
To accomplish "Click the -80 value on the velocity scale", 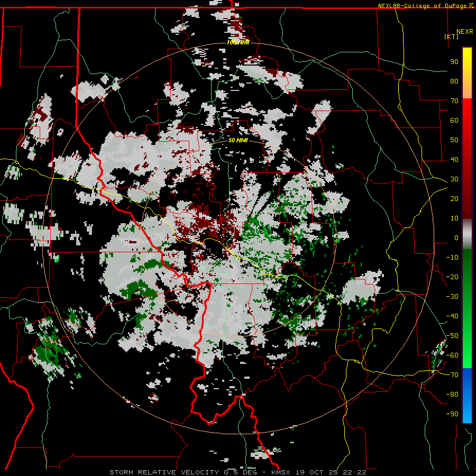I will click(x=452, y=395).
